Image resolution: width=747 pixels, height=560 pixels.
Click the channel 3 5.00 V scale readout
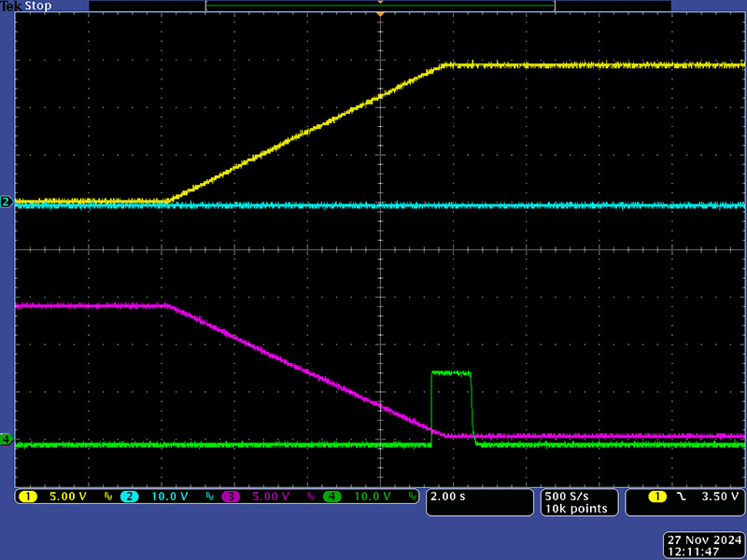point(272,497)
